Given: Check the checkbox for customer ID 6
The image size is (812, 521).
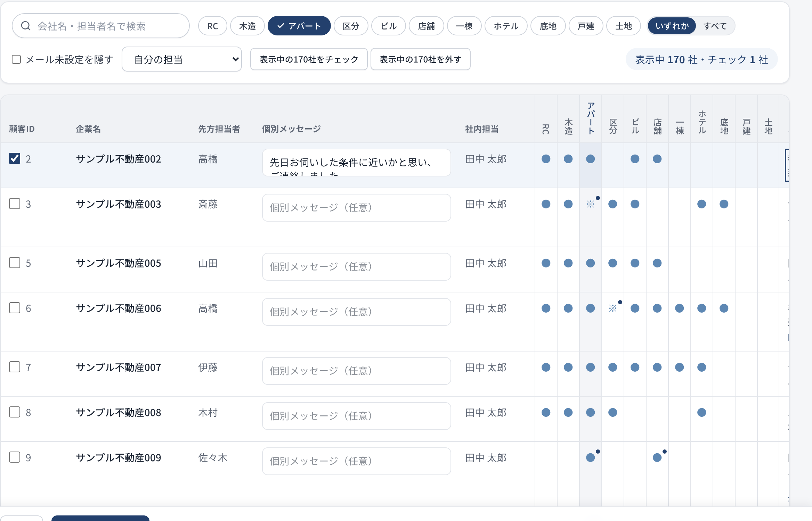Looking at the screenshot, I should (15, 308).
